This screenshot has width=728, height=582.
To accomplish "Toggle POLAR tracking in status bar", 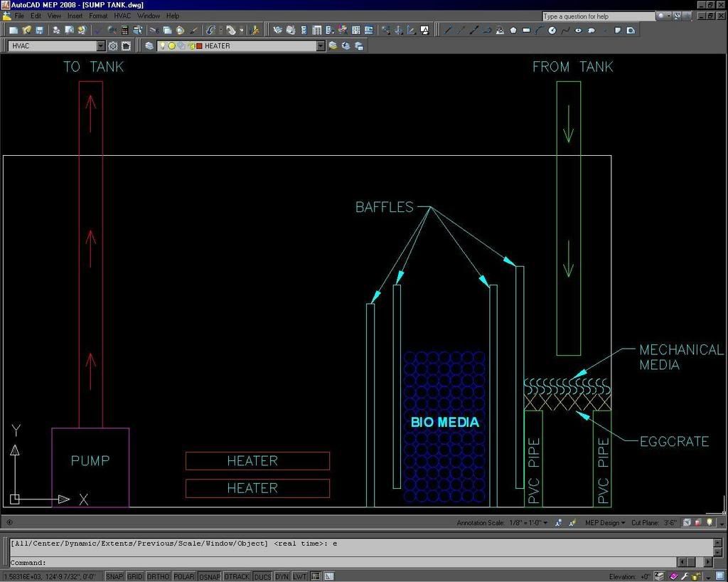I will click(184, 576).
